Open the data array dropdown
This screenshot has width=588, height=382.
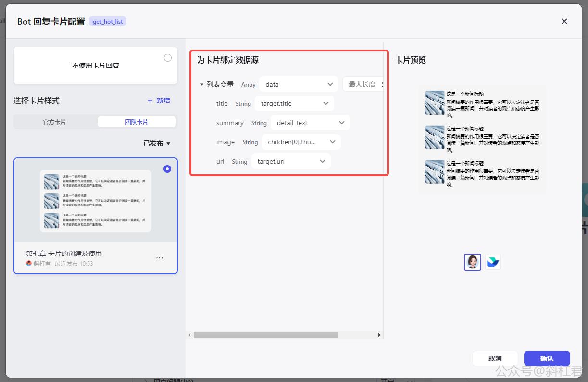[x=299, y=84]
